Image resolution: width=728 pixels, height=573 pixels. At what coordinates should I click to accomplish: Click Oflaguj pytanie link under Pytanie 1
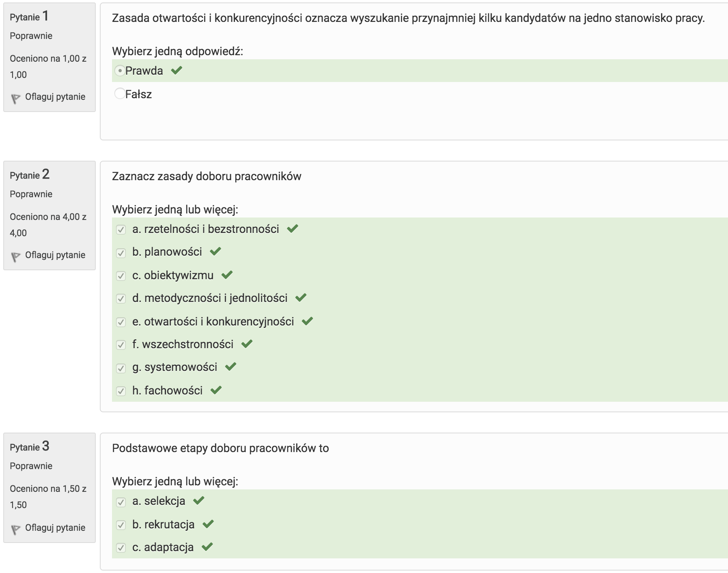coord(55,97)
